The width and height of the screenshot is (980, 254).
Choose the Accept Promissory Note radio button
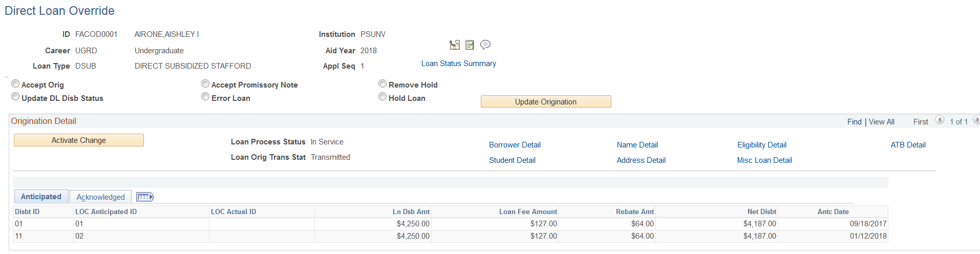tap(205, 84)
